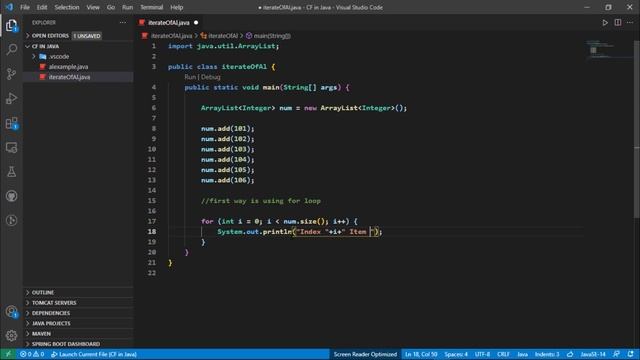Click Launch Current File in status bar
The image size is (640, 360).
point(93,354)
